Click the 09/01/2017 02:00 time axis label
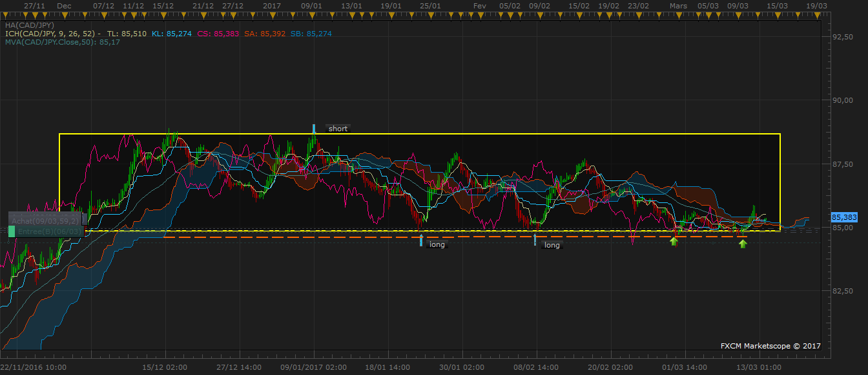The height and width of the screenshot is (375, 868). (313, 367)
